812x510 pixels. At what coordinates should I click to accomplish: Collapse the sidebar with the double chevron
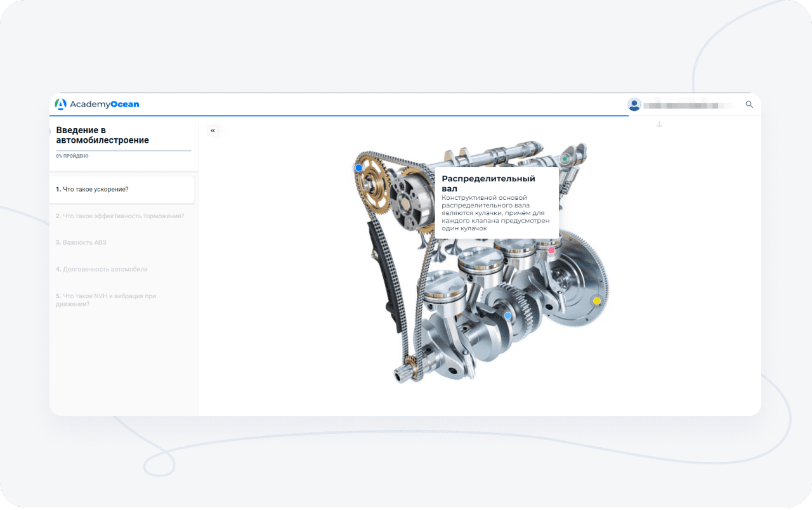[213, 131]
